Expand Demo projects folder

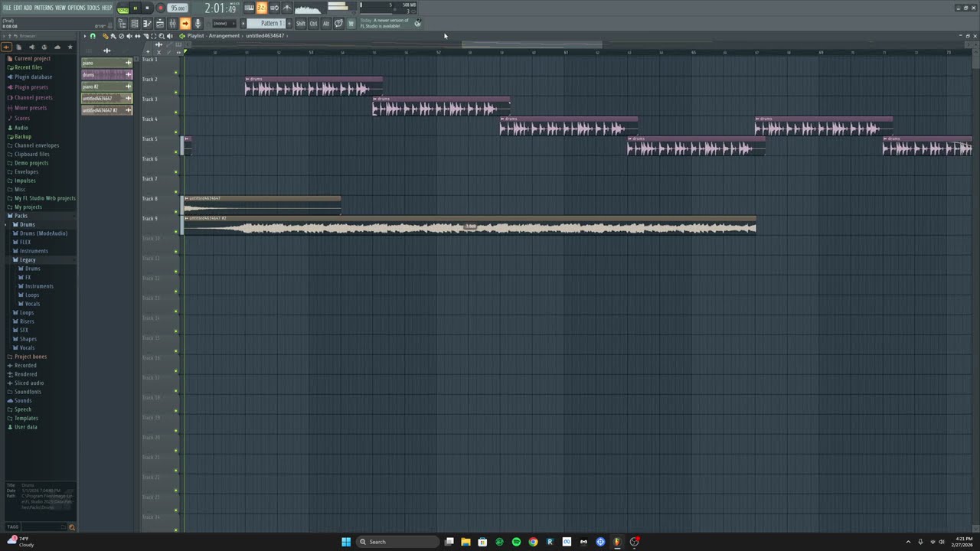tap(31, 163)
